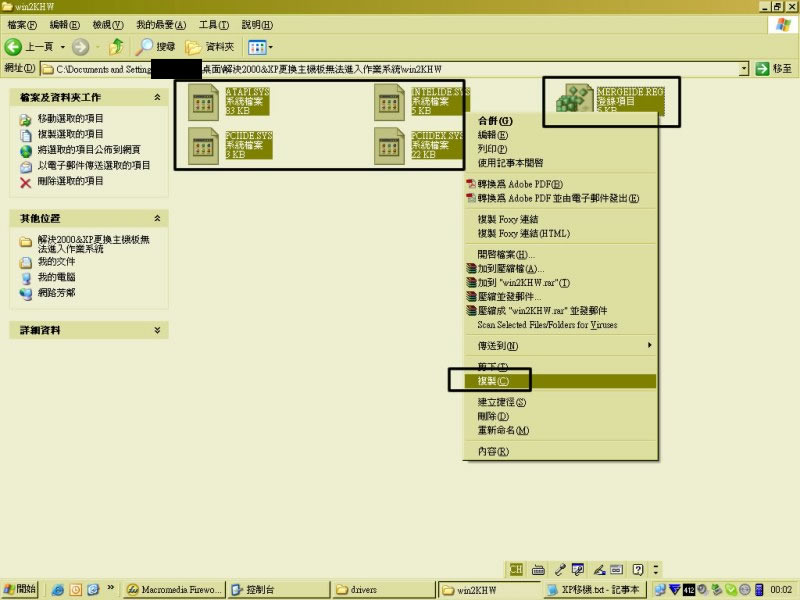Open 我的文件 from 其他位置

56,262
